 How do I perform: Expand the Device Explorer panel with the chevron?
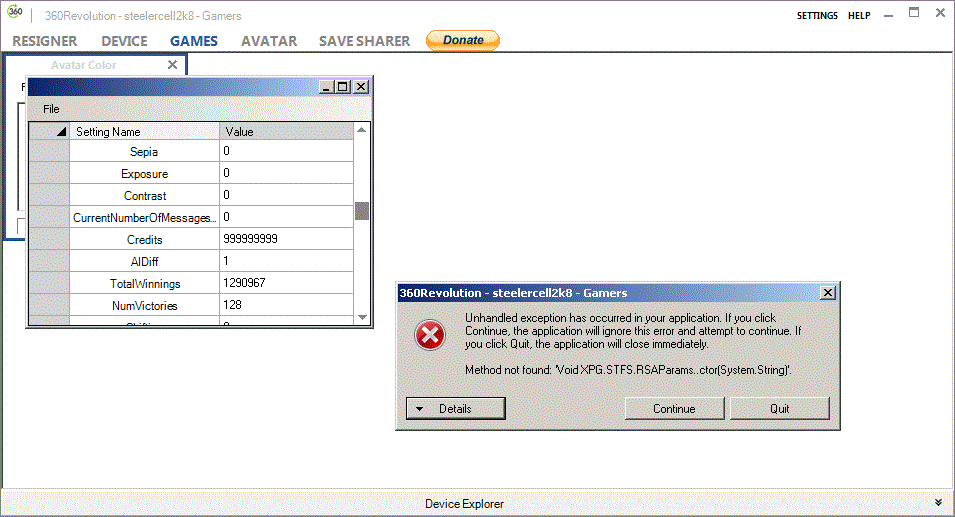937,503
